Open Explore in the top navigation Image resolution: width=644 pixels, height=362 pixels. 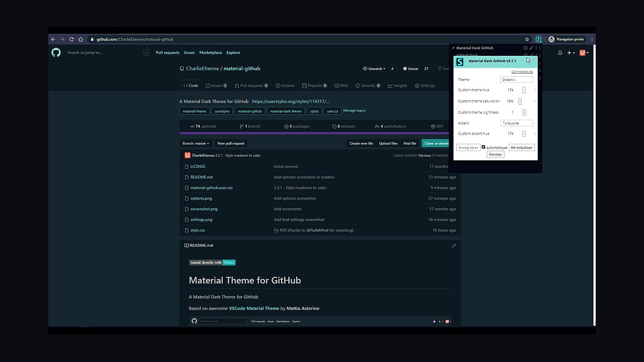point(233,53)
